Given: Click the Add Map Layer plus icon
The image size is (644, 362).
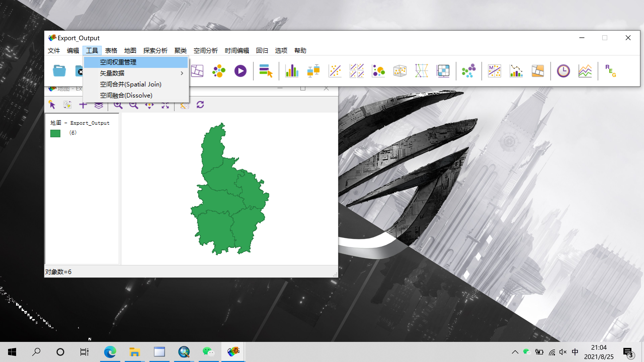Looking at the screenshot, I should (83, 105).
